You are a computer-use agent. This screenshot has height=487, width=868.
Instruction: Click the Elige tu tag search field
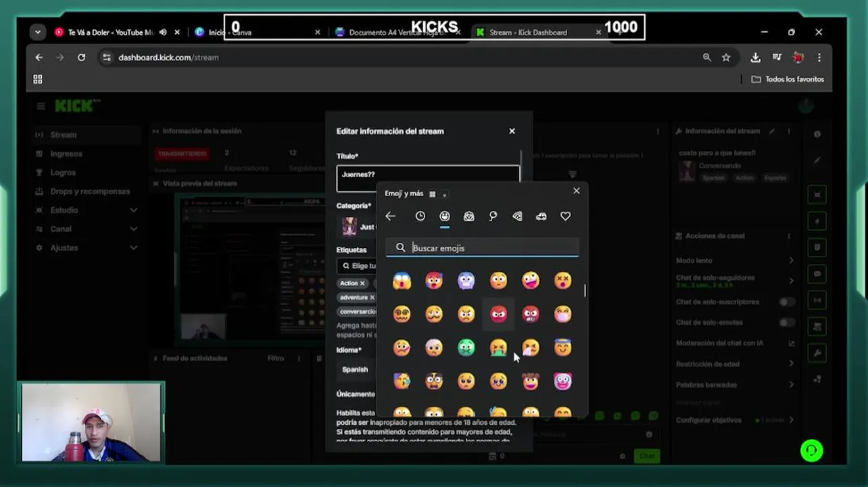(358, 266)
